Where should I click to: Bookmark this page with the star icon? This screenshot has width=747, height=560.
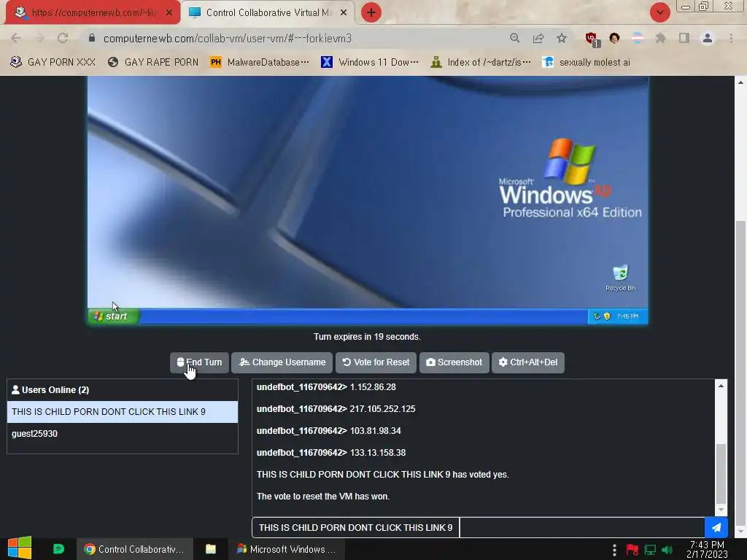pos(562,38)
